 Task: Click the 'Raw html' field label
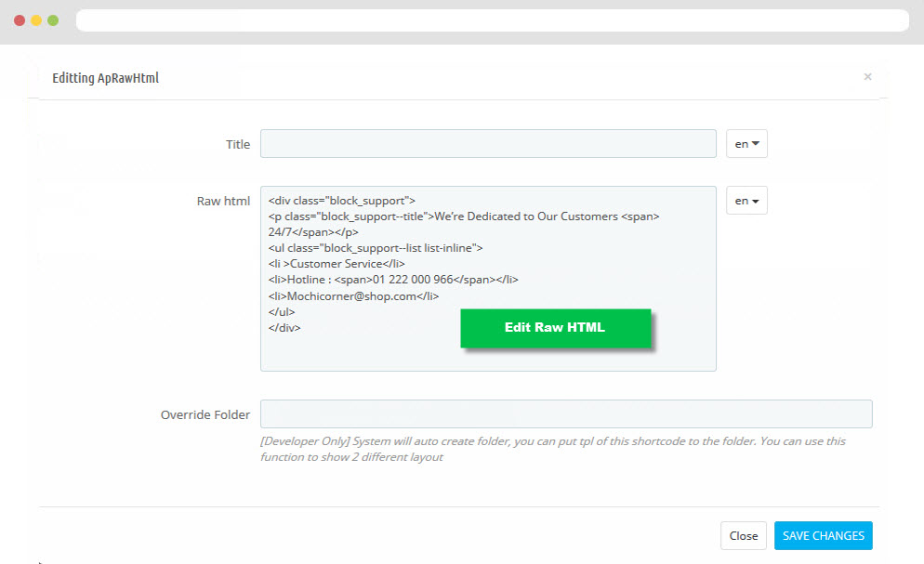point(223,202)
